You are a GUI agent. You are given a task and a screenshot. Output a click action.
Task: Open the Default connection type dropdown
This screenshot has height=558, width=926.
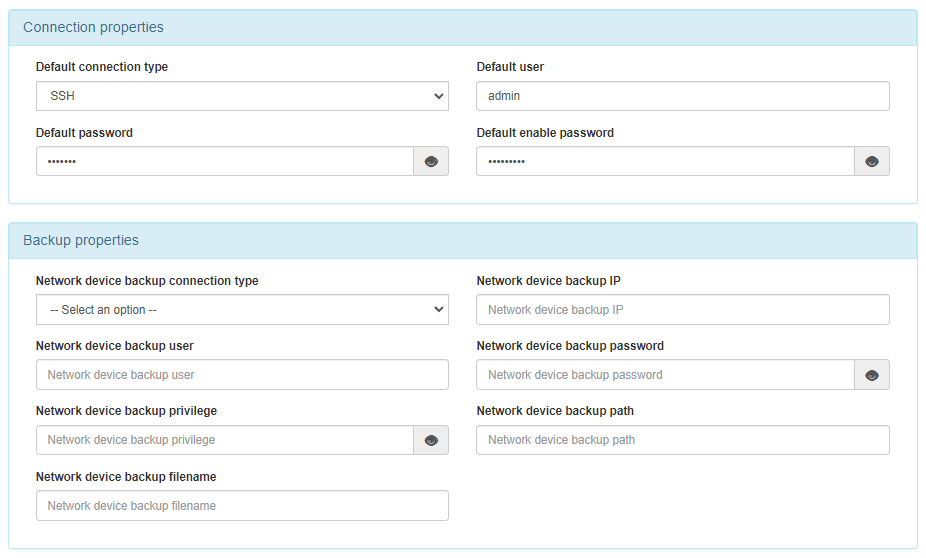242,96
